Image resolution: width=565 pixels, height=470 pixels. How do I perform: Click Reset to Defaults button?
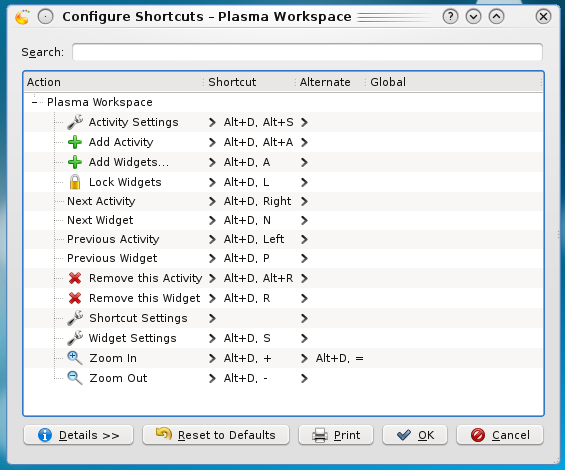pyautogui.click(x=216, y=435)
